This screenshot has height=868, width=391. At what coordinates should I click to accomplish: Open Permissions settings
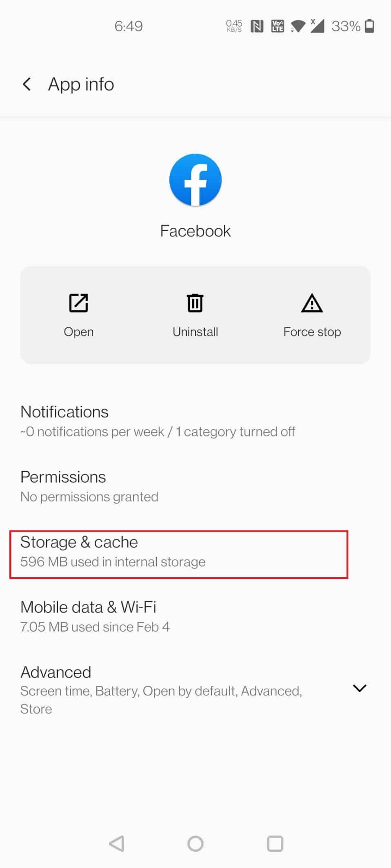pyautogui.click(x=195, y=486)
